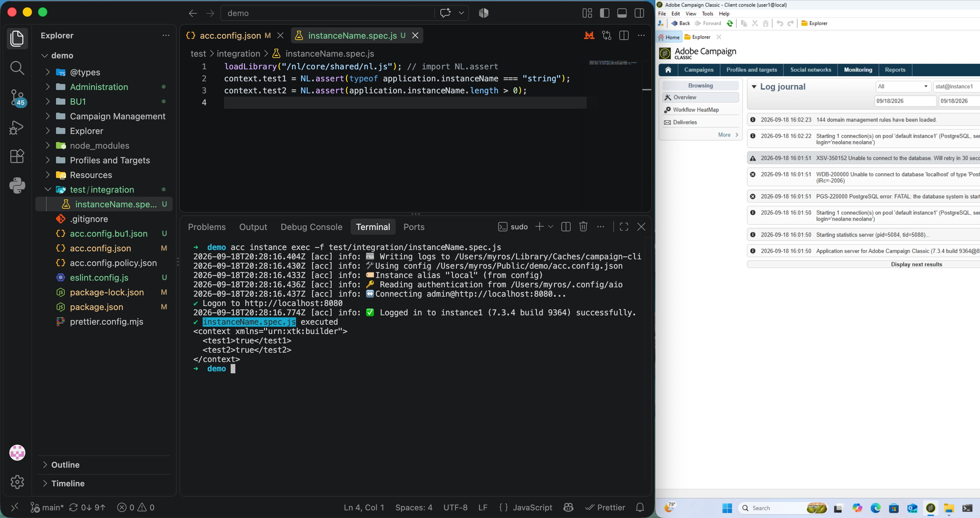
Task: Click Workflow HeatMap link in Browsing
Action: [x=696, y=110]
